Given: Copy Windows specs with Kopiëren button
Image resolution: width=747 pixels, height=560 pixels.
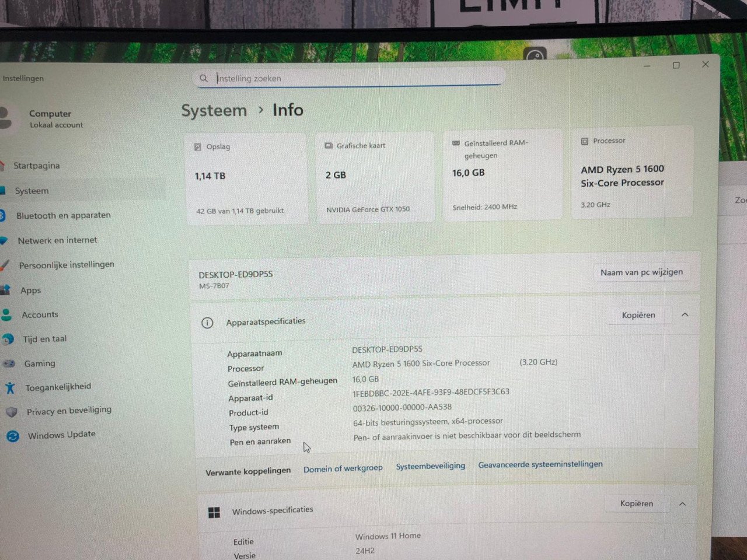Looking at the screenshot, I should click(x=637, y=503).
